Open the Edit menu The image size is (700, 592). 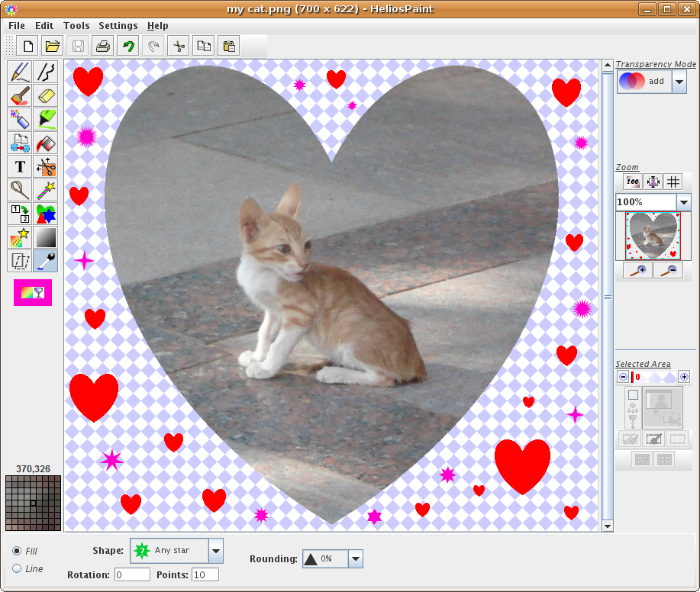pyautogui.click(x=44, y=25)
